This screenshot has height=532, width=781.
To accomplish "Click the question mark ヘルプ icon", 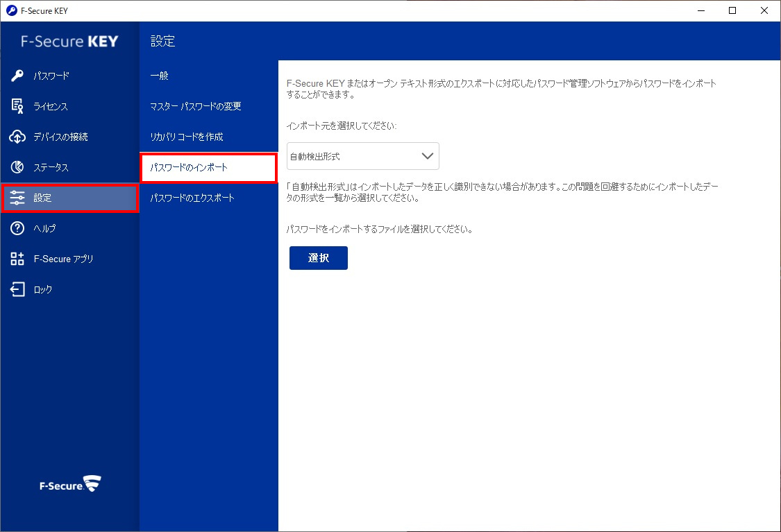I will coord(18,228).
